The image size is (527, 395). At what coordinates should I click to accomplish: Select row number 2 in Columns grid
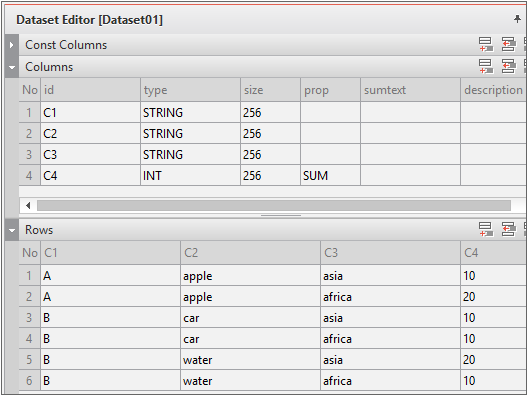coord(29,133)
